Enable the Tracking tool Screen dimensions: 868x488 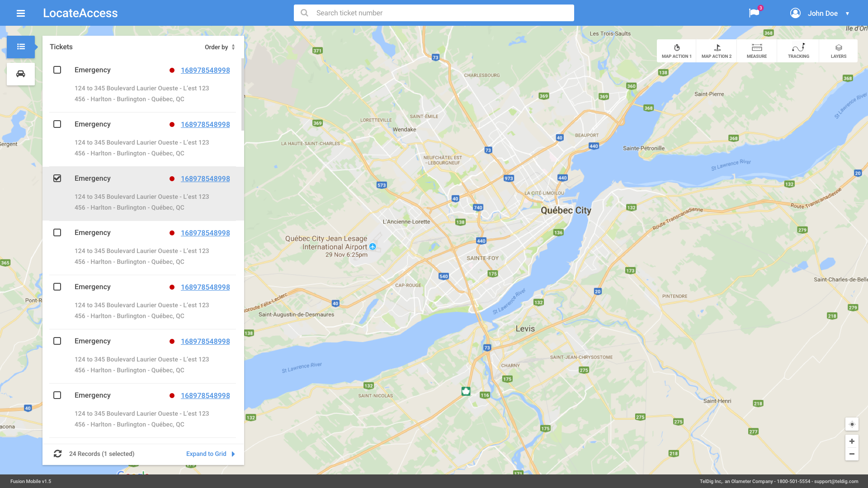pyautogui.click(x=798, y=51)
